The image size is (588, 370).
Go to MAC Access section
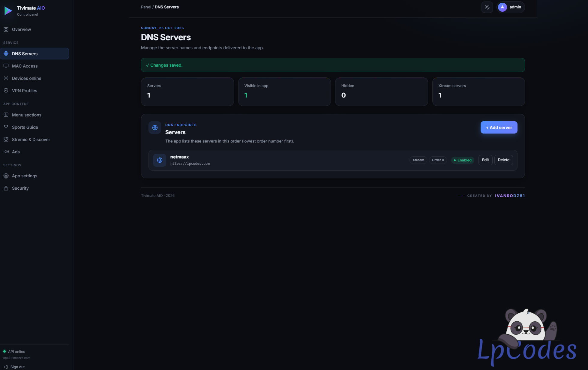tap(34, 66)
